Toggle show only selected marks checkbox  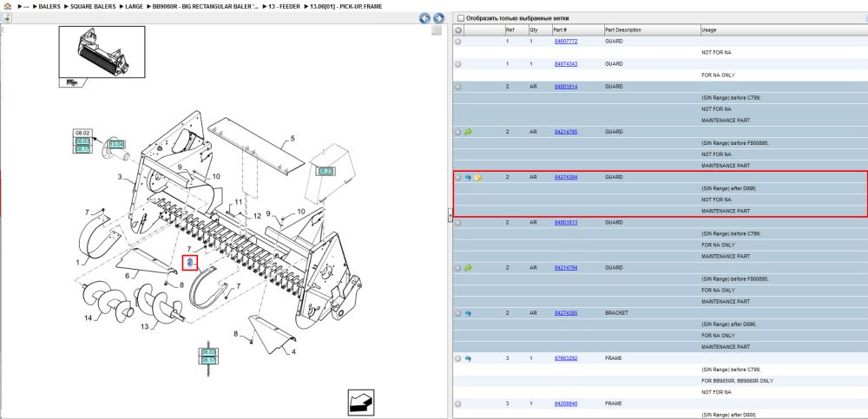(460, 18)
